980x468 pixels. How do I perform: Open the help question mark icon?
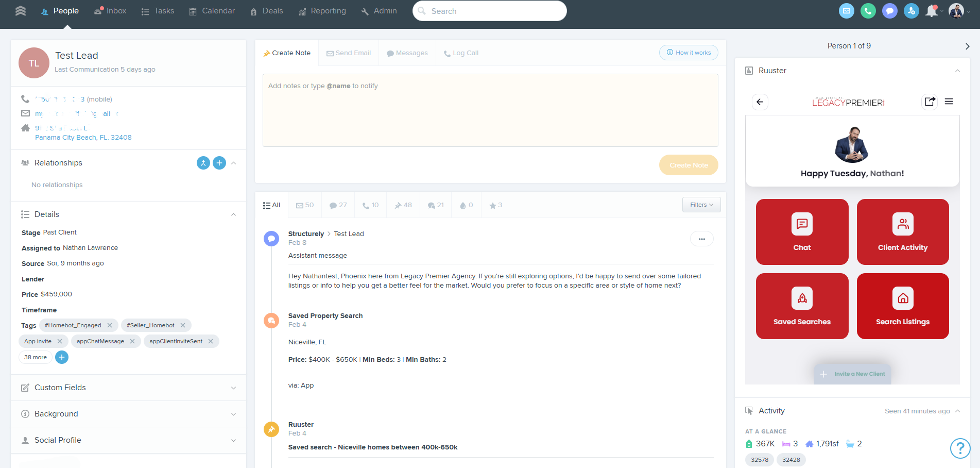point(960,448)
